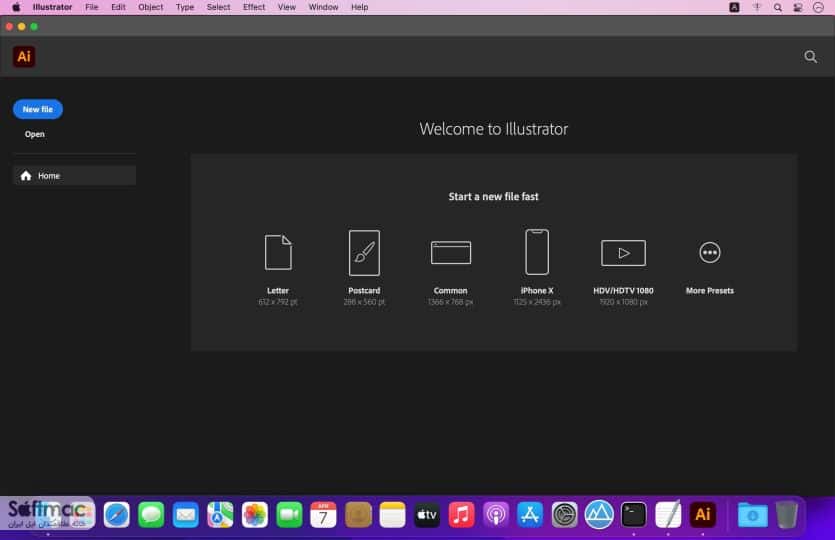Open the Type menu

pos(185,7)
